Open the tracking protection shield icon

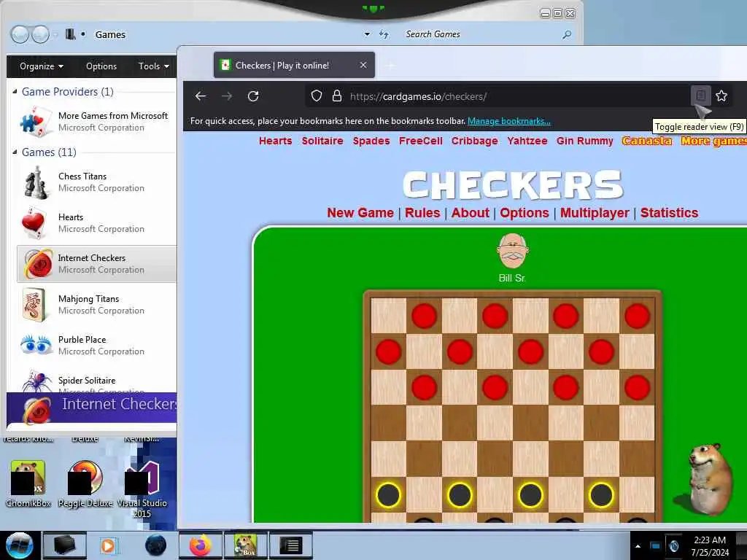click(x=317, y=96)
